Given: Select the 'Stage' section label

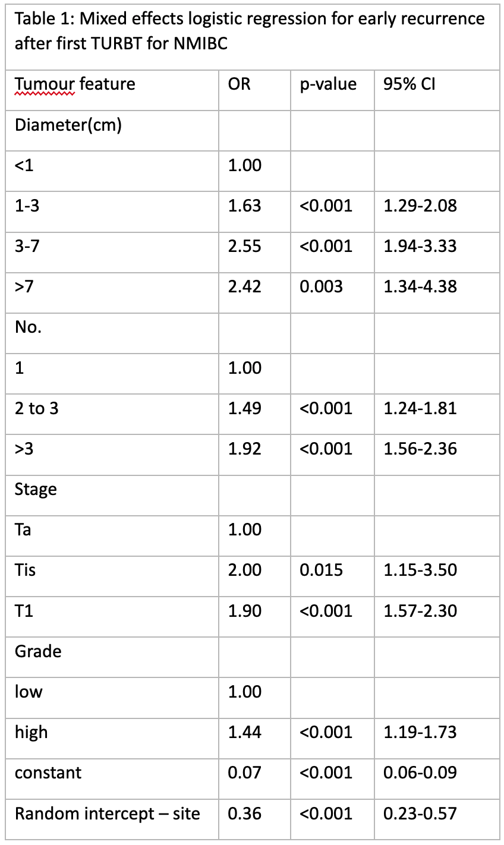Looking at the screenshot, I should (36, 489).
